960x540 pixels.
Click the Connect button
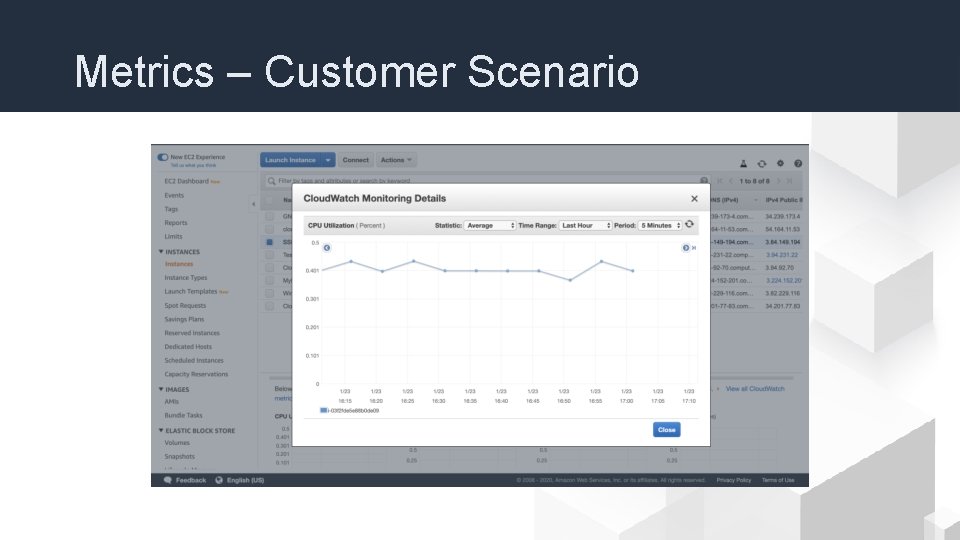click(x=356, y=160)
